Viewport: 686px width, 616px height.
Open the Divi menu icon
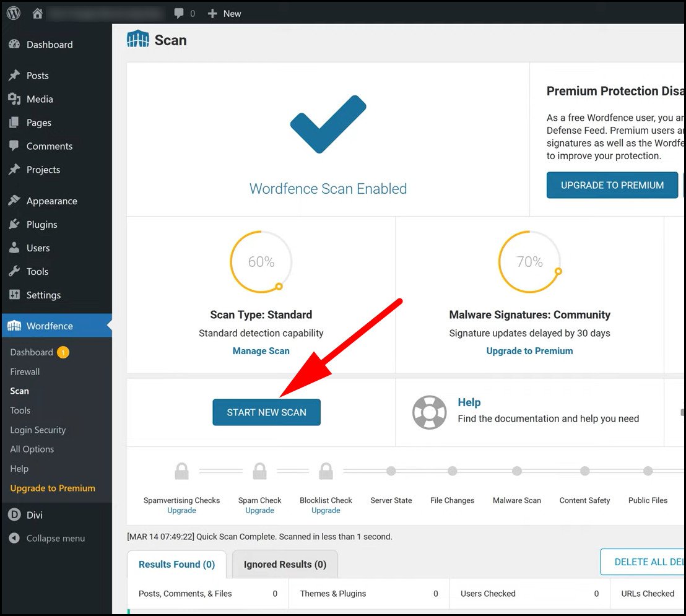coord(14,514)
